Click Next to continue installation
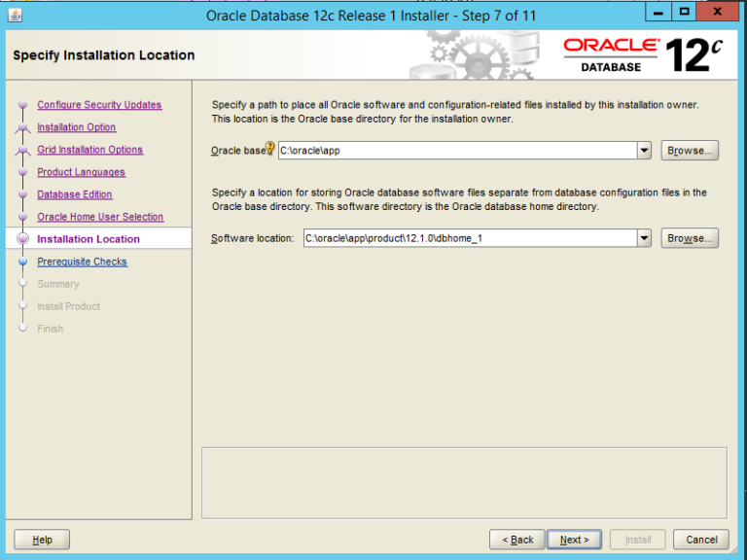This screenshot has width=747, height=560. 575,540
